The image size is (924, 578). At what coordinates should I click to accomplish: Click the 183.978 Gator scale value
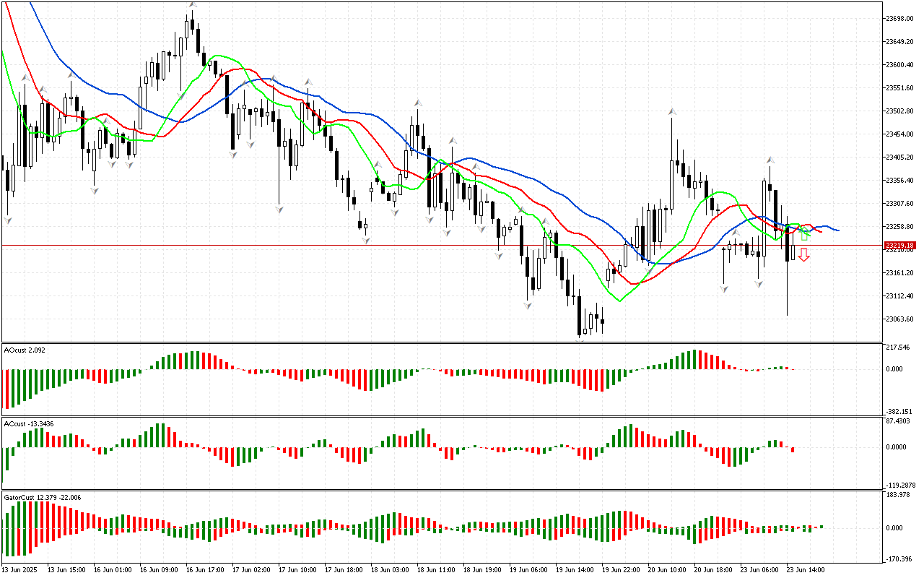(x=899, y=495)
